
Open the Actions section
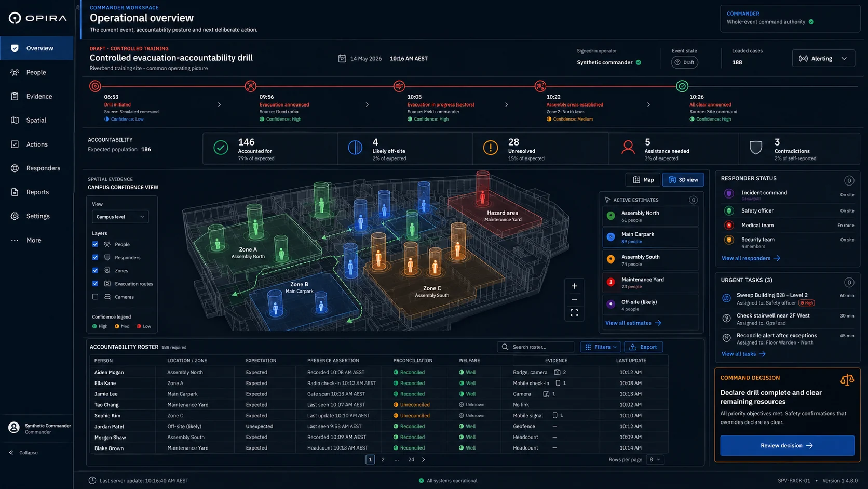[x=36, y=144]
